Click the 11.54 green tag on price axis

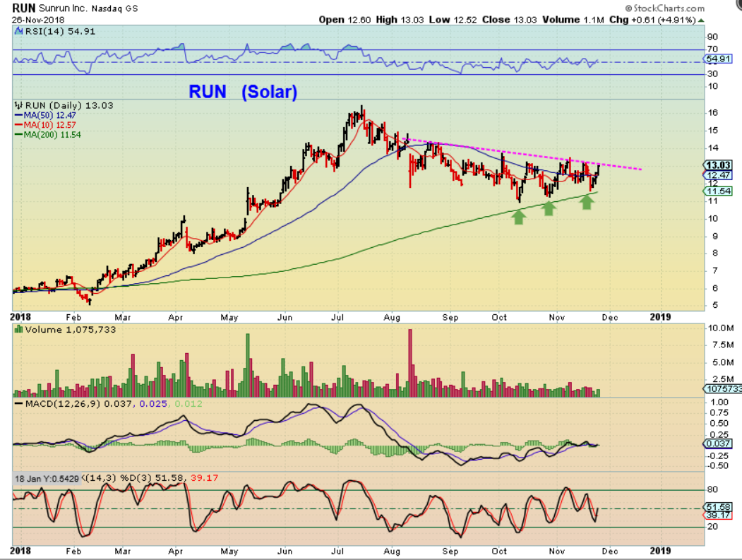point(718,191)
